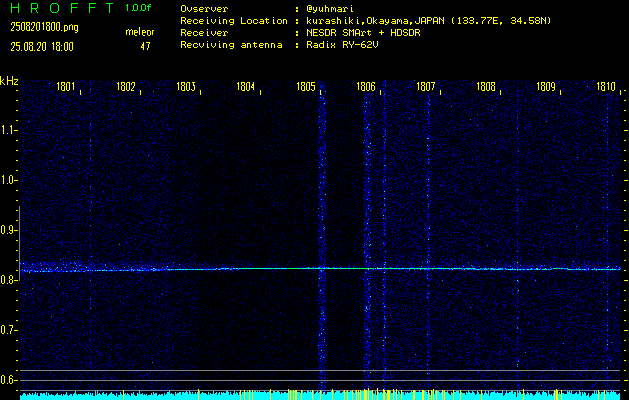Select the version label 1.0.0f

pyautogui.click(x=138, y=8)
